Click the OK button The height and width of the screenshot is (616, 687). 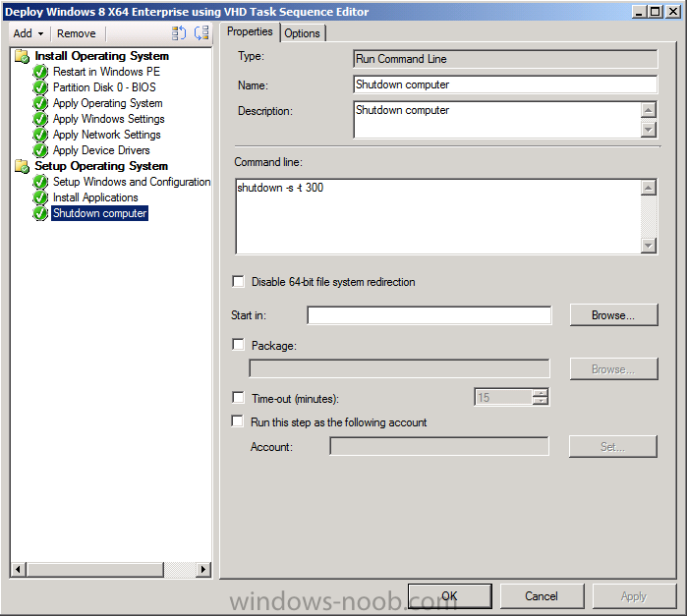pyautogui.click(x=450, y=595)
